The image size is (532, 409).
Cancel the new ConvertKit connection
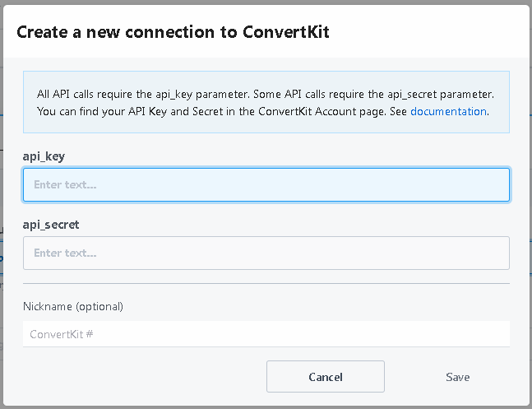tap(326, 377)
